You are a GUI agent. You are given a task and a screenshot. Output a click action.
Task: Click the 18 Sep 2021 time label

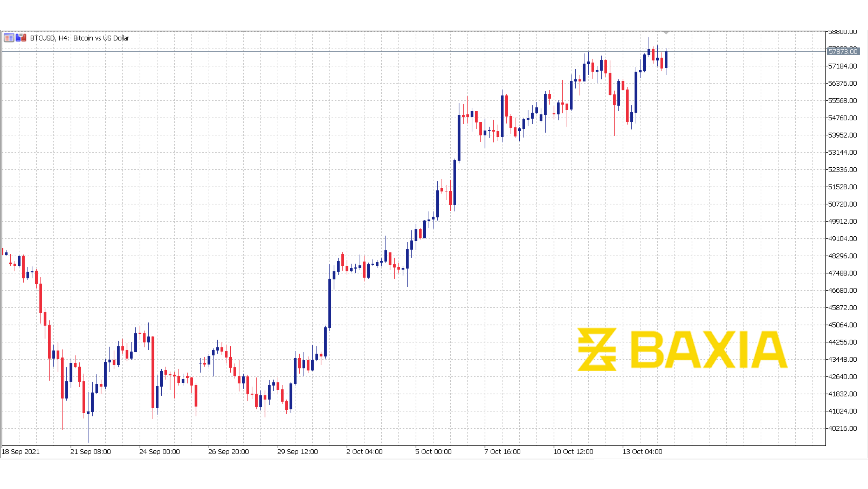(21, 452)
